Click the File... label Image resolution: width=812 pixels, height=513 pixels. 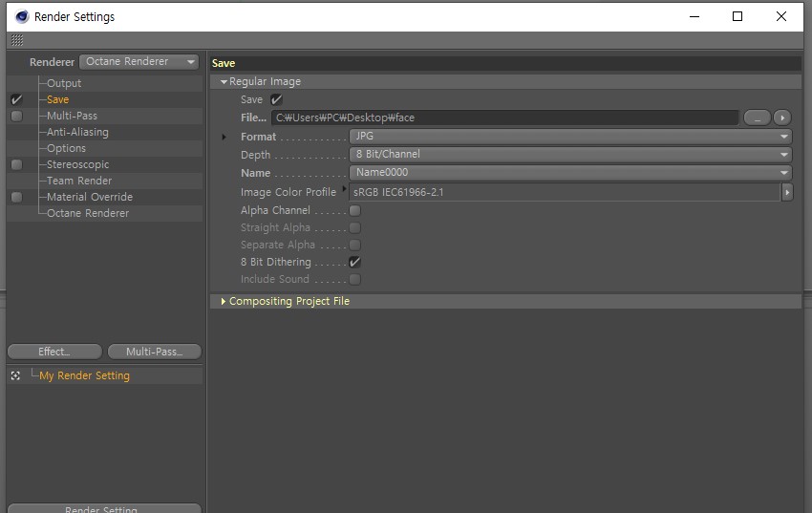click(253, 118)
